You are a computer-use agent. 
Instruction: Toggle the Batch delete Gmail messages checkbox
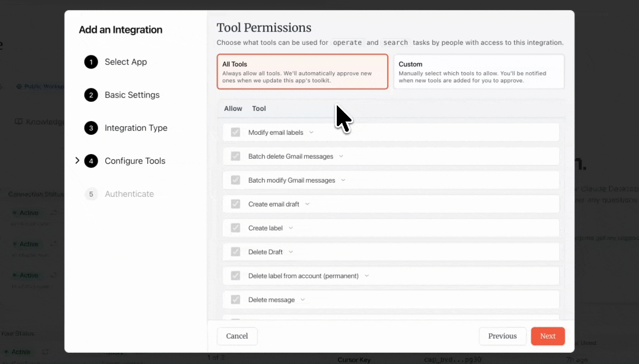click(x=236, y=157)
